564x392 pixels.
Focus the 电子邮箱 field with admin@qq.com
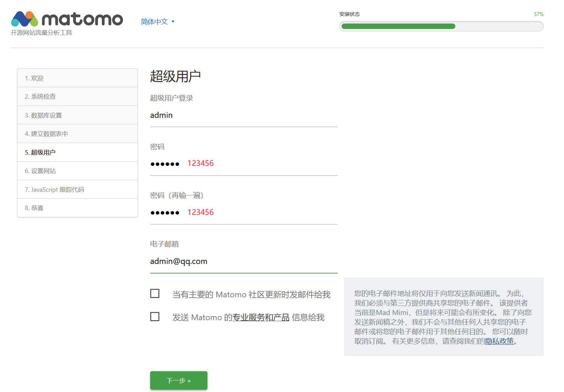click(244, 262)
